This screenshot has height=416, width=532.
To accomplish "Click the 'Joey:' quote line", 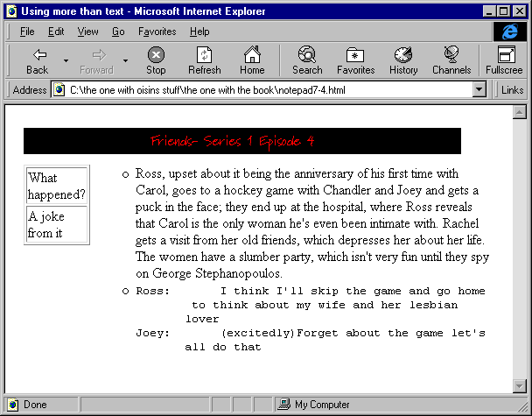I will pos(311,333).
